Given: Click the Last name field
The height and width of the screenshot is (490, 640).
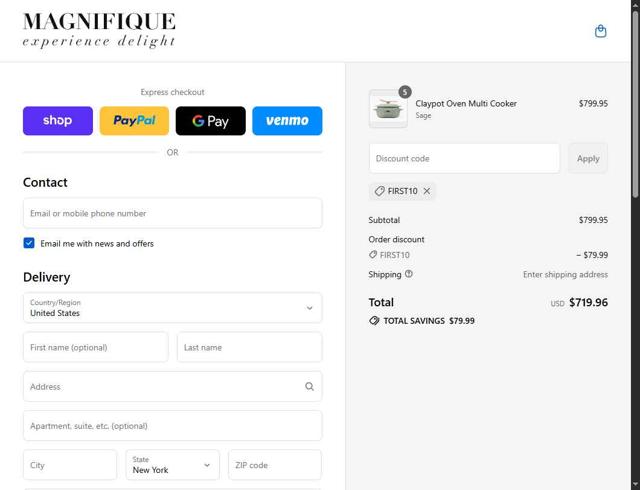Looking at the screenshot, I should (x=250, y=347).
